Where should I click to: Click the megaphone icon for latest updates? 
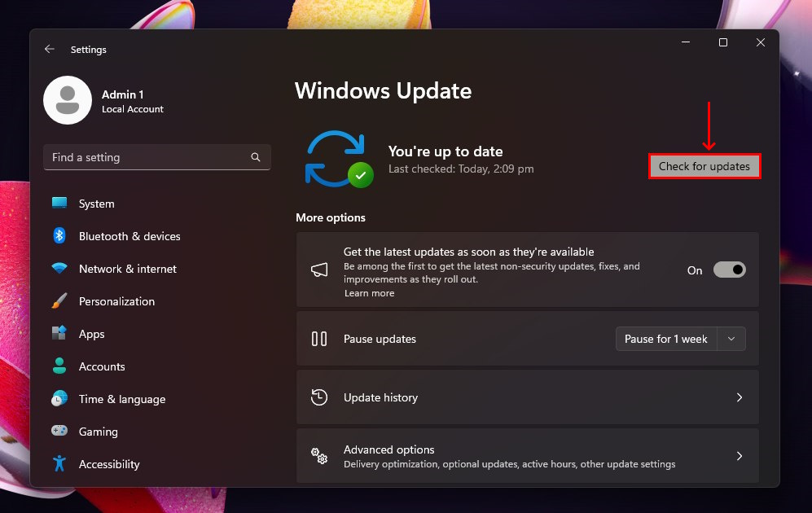coord(319,270)
